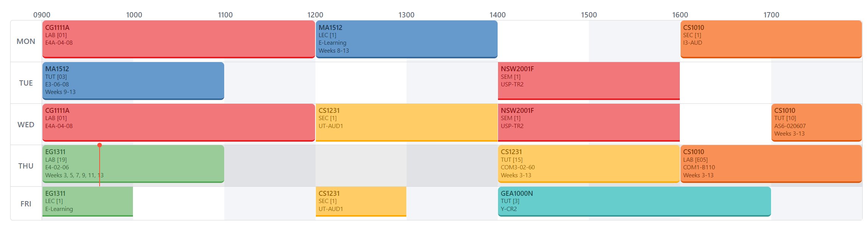Click the CS1010 TUT [10] lesson block
This screenshot has width=868, height=228.
816,122
